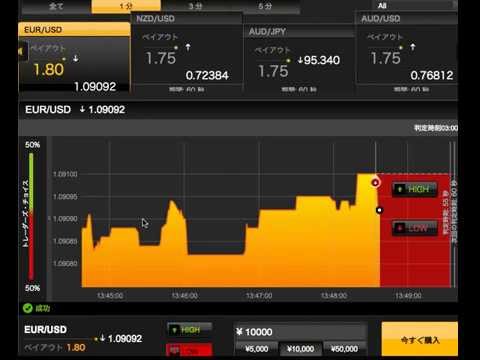
Task: Switch to the 3分 duration tab
Action: click(196, 6)
